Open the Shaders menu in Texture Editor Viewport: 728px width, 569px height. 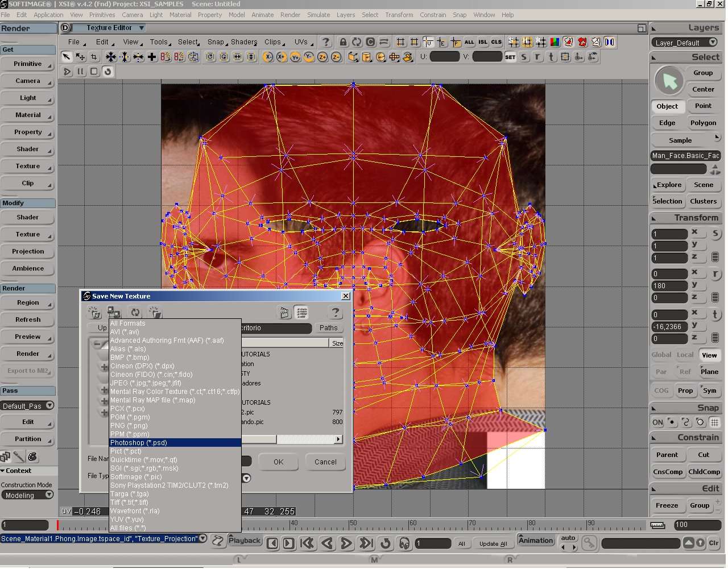[244, 42]
